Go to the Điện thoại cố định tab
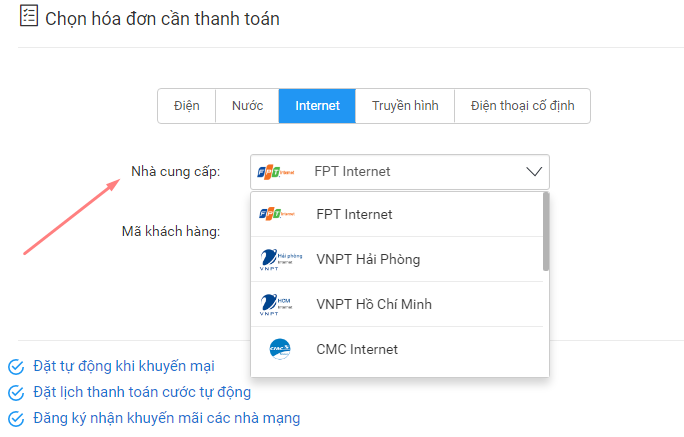Image resolution: width=684 pixels, height=437 pixels. click(522, 106)
